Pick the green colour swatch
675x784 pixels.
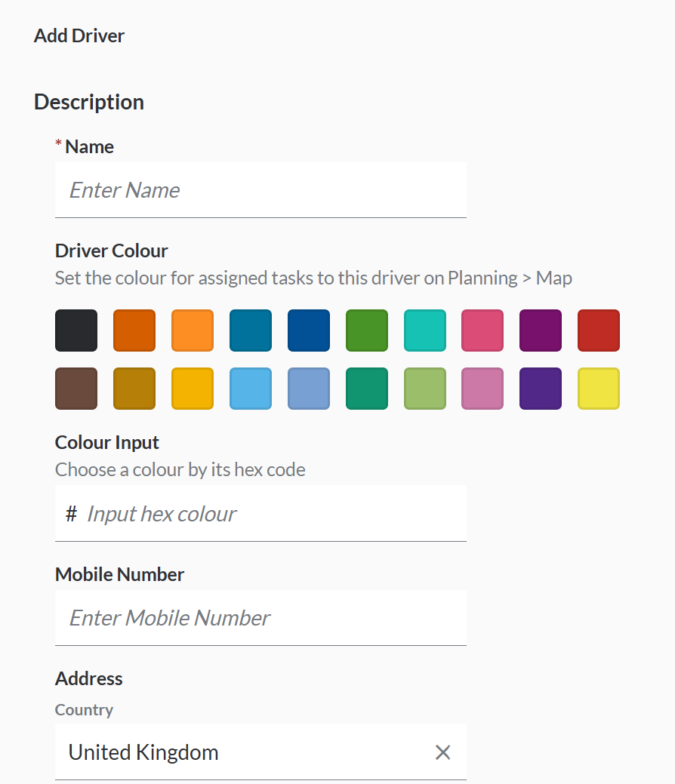click(367, 331)
